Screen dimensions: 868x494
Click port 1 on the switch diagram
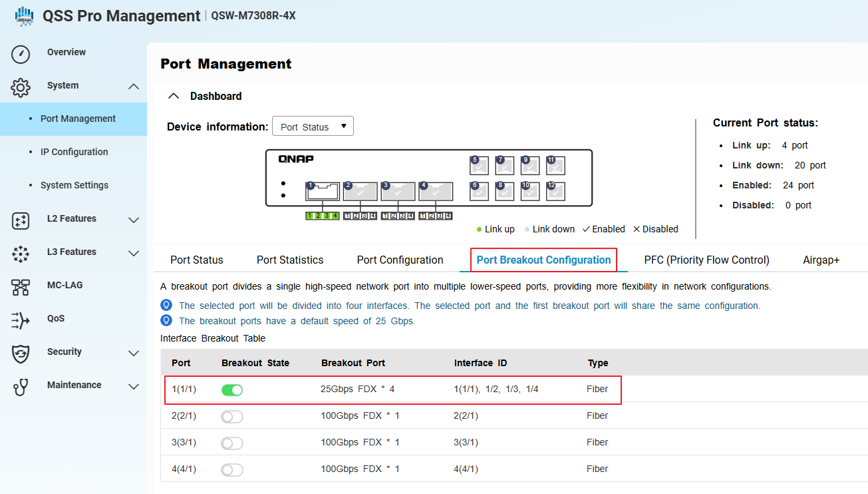[323, 192]
